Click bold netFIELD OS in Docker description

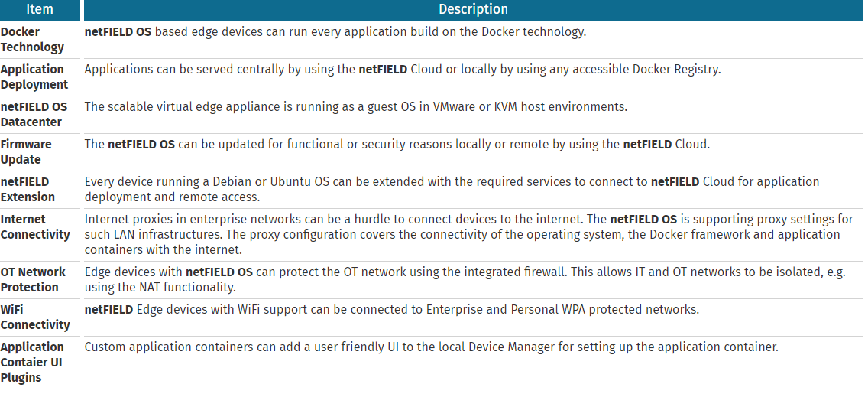click(118, 32)
